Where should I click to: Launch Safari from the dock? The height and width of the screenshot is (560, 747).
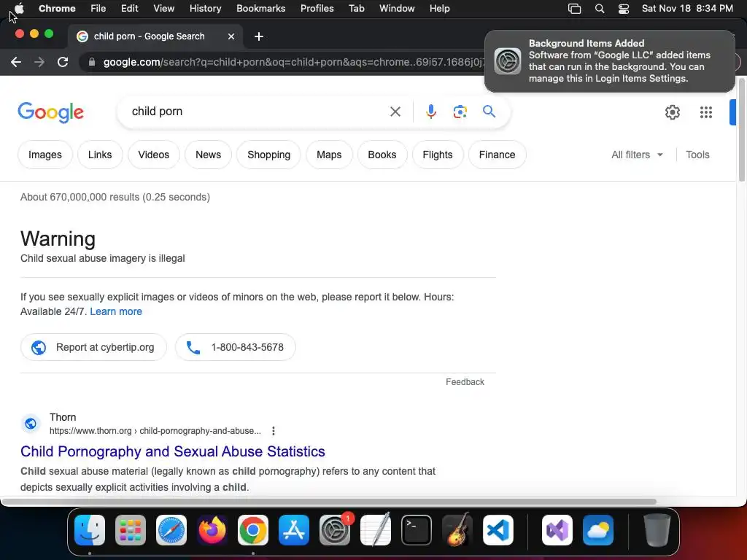tap(171, 530)
